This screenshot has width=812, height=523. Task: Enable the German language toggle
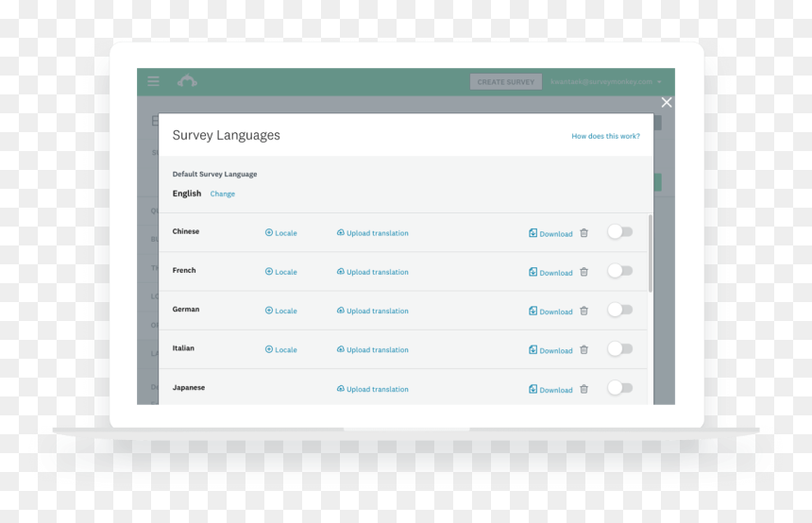[x=620, y=310]
